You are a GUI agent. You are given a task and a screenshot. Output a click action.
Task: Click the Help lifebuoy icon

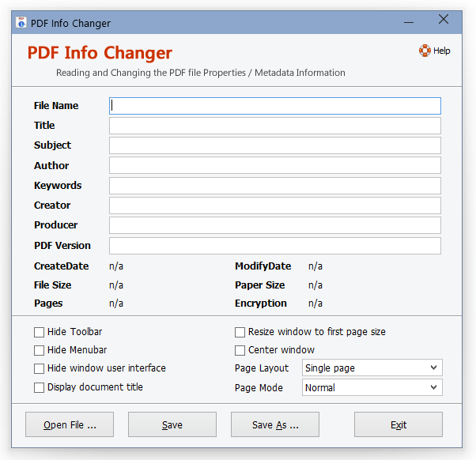[x=425, y=51]
